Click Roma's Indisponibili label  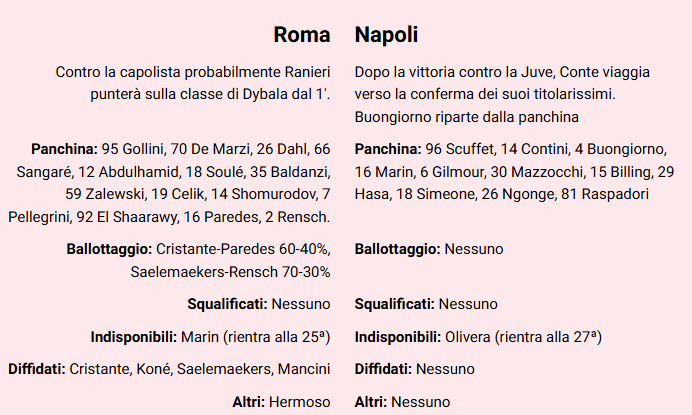[135, 336]
